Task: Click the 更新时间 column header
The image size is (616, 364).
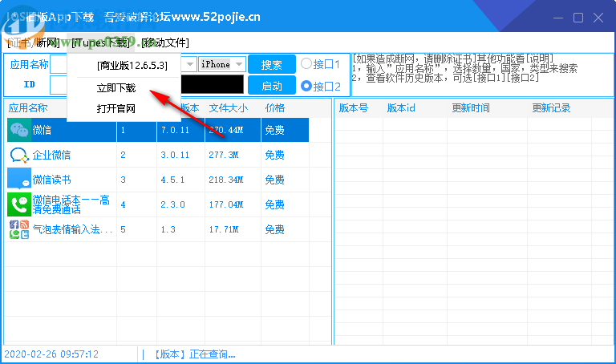Action: (x=471, y=108)
